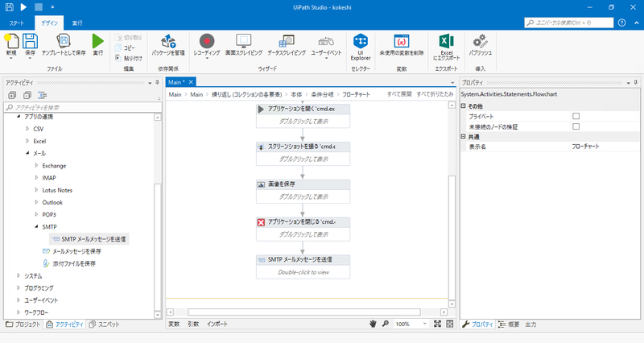644x343 pixels.
Task: Click title bar run (play) icon
Action: 23,7
